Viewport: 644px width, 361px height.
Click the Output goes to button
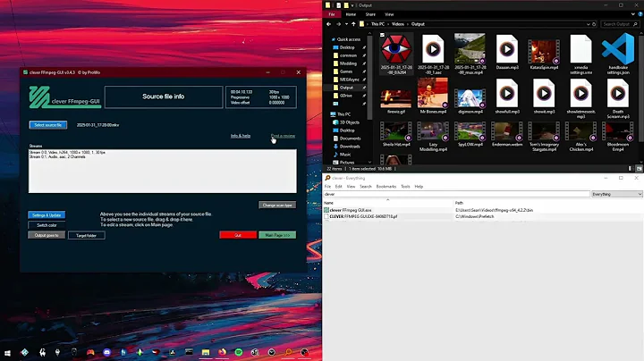[x=47, y=235]
